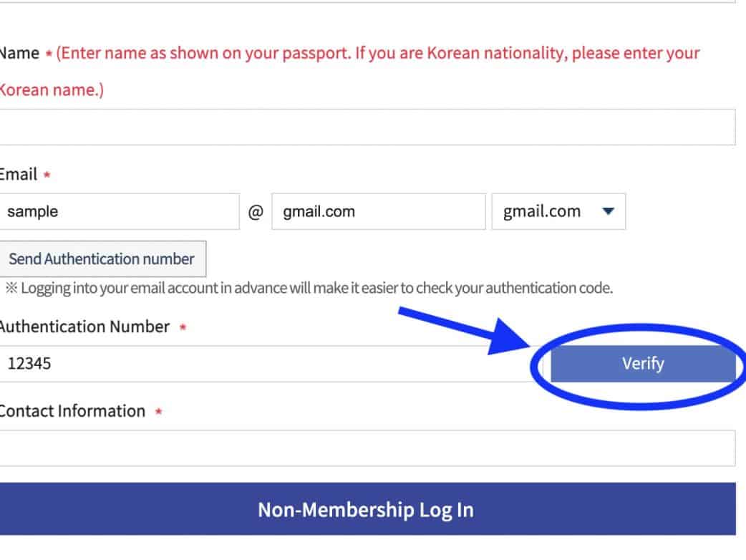
Task: Click the email username field containing sample
Action: pos(119,211)
